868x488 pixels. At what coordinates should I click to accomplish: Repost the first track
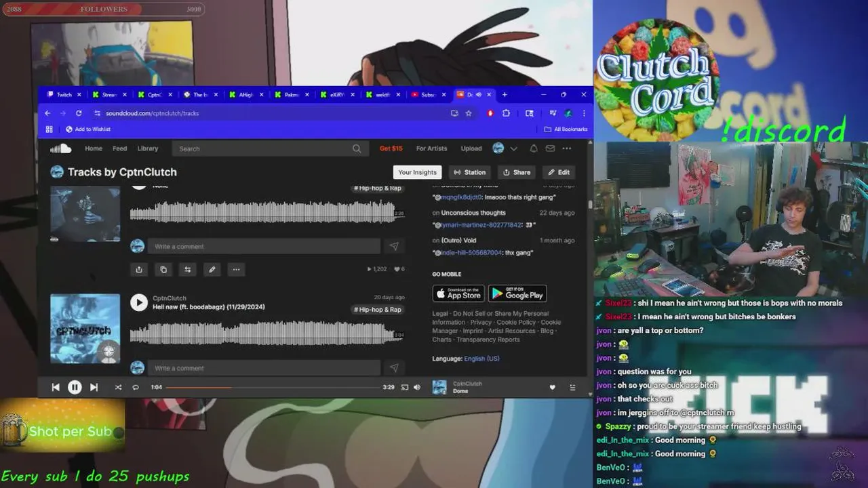coord(188,269)
